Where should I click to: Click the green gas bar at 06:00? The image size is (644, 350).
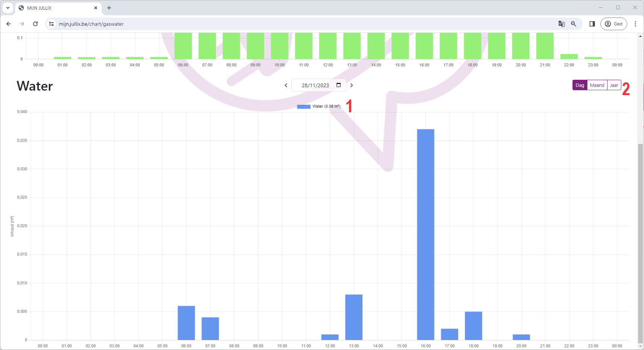[183, 46]
